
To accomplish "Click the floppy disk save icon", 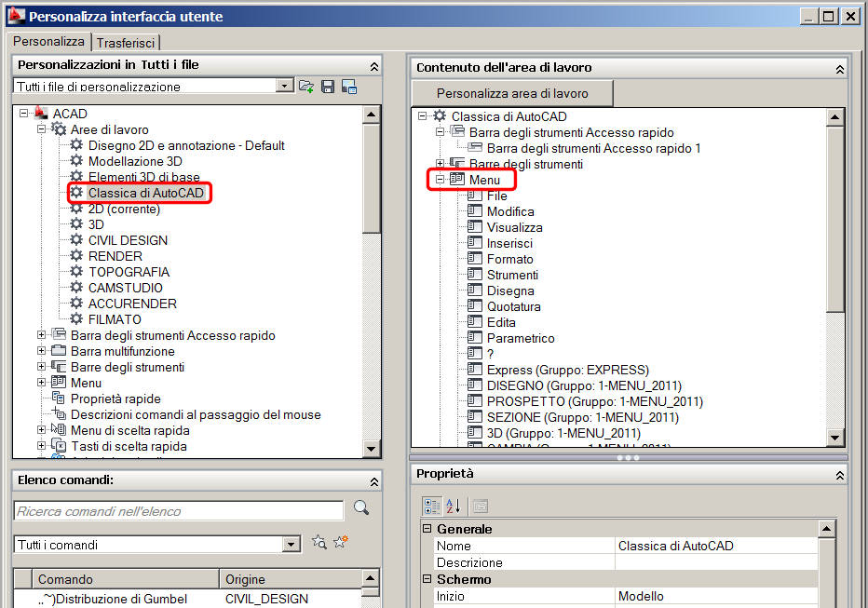I will point(328,87).
